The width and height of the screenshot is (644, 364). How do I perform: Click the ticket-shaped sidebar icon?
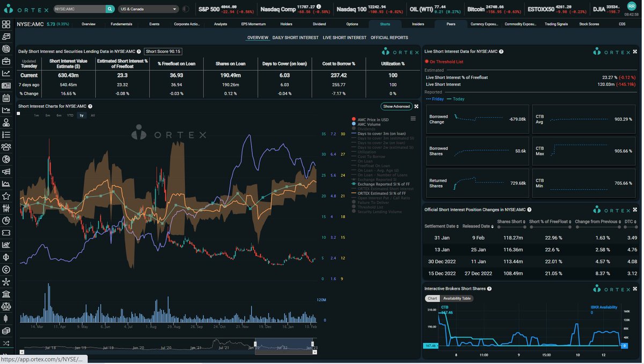[x=6, y=232]
